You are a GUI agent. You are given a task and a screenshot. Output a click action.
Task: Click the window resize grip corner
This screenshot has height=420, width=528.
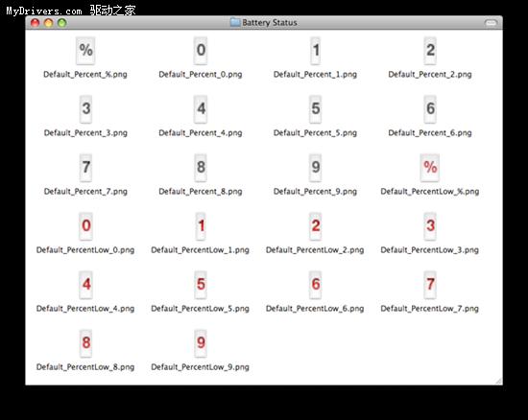(498, 381)
